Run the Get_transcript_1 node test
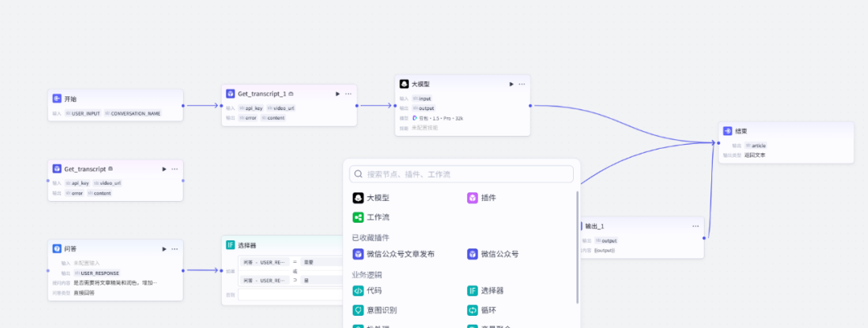Viewport: 868px width, 328px height. (338, 94)
